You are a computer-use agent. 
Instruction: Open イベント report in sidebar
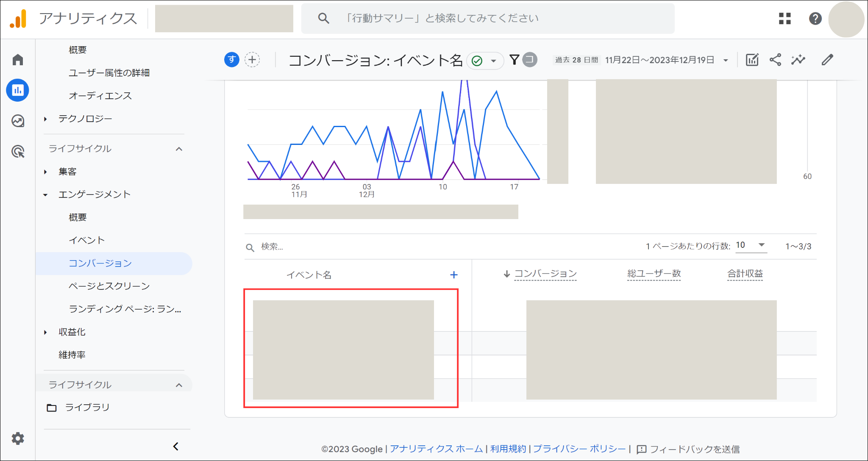pyautogui.click(x=86, y=240)
